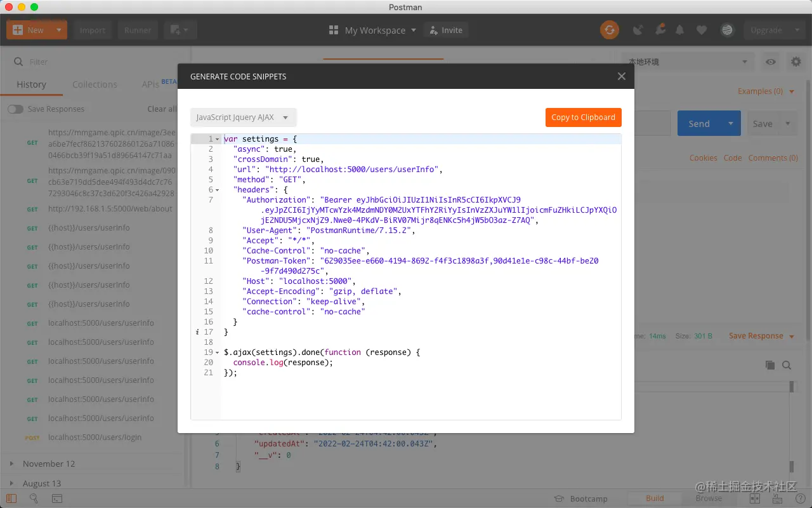The image size is (812, 508).
Task: Open the 本地环境 environment dropdown
Action: pos(688,62)
